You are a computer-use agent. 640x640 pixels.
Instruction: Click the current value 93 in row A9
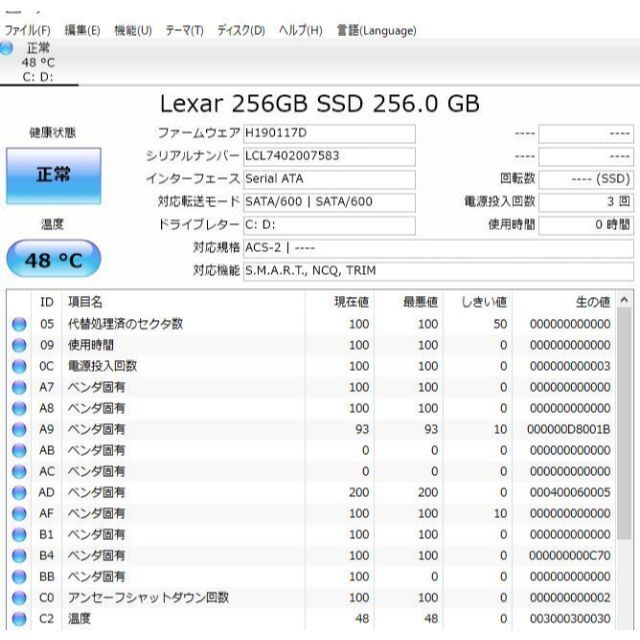(362, 429)
